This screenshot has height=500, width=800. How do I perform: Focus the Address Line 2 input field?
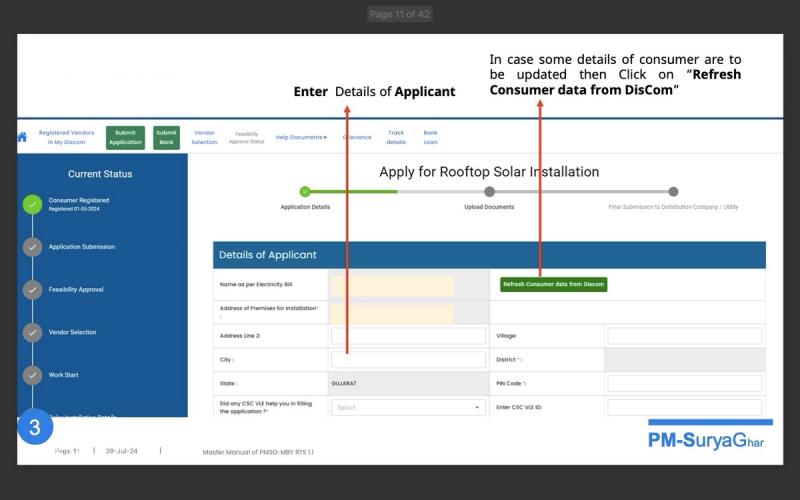[408, 336]
